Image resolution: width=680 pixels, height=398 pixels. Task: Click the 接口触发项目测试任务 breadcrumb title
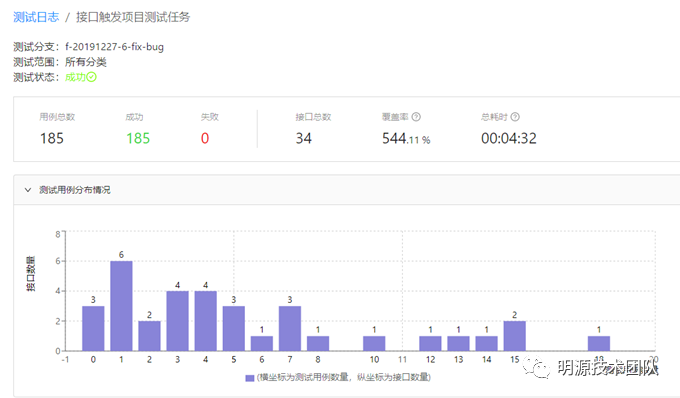[x=133, y=17]
